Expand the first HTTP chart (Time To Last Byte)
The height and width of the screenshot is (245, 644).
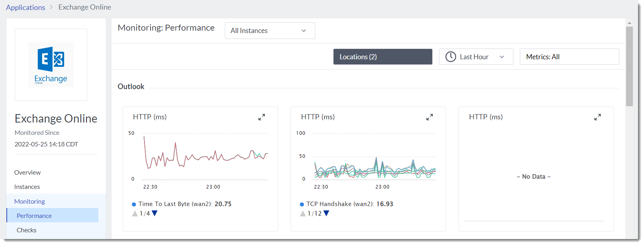(x=262, y=117)
